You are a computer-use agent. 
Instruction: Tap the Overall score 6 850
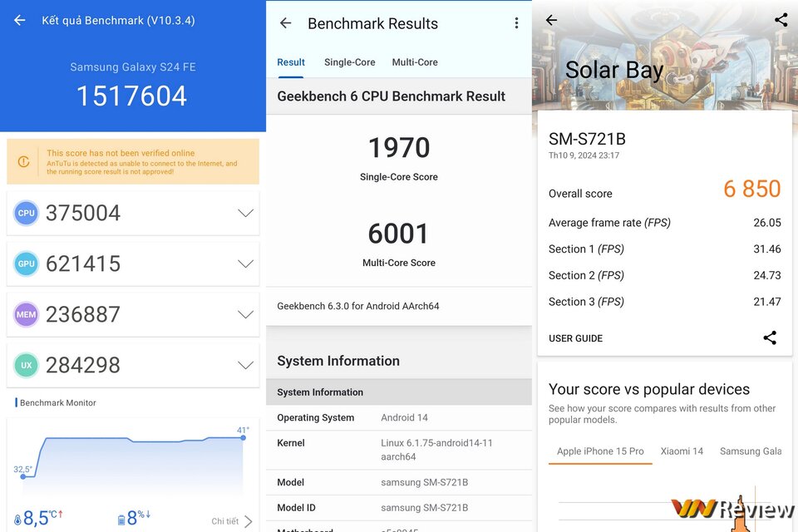751,189
